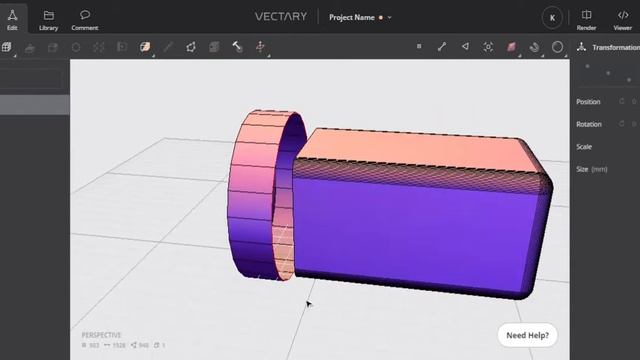Select the hammer tool
The height and width of the screenshot is (360, 640).
pyautogui.click(x=237, y=47)
